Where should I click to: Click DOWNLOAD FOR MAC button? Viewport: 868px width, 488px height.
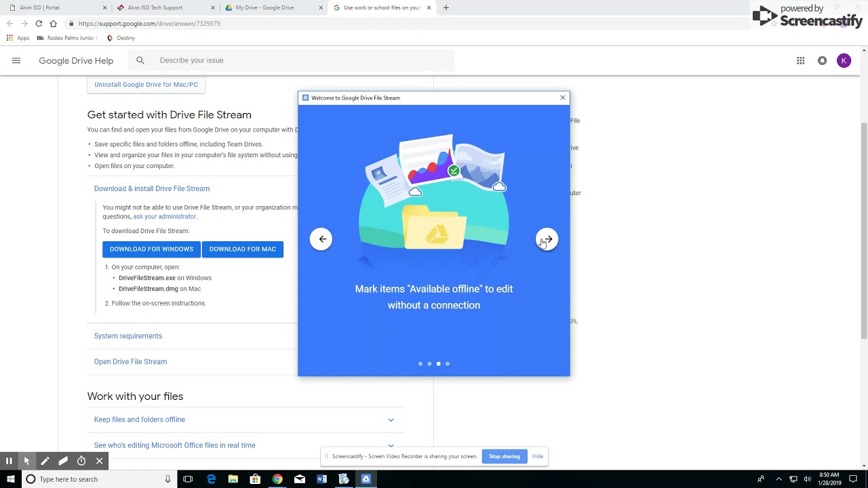[243, 249]
